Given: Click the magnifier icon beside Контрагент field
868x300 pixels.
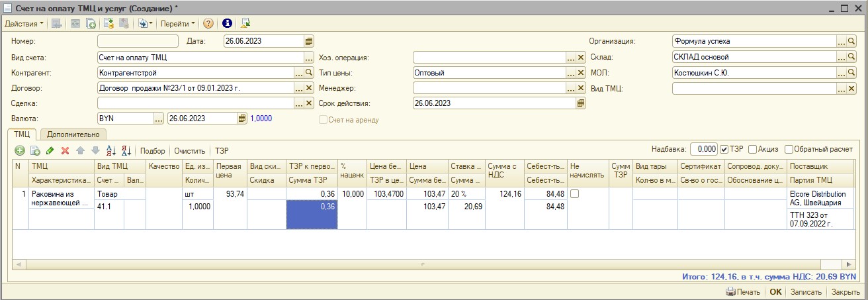Looking at the screenshot, I should pos(308,72).
